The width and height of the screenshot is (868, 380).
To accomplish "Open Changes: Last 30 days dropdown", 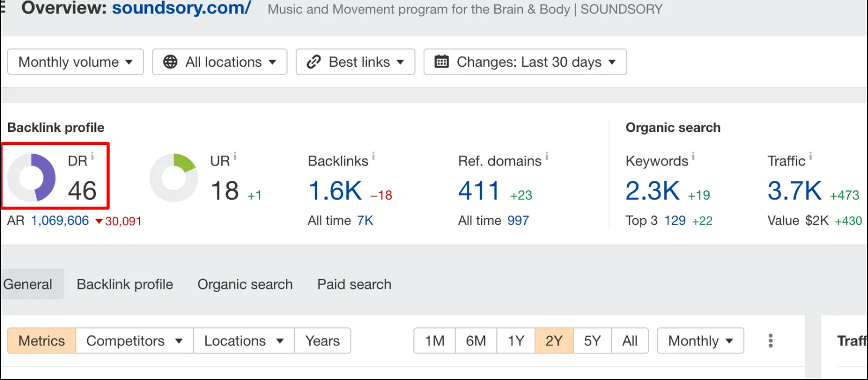I will 525,62.
